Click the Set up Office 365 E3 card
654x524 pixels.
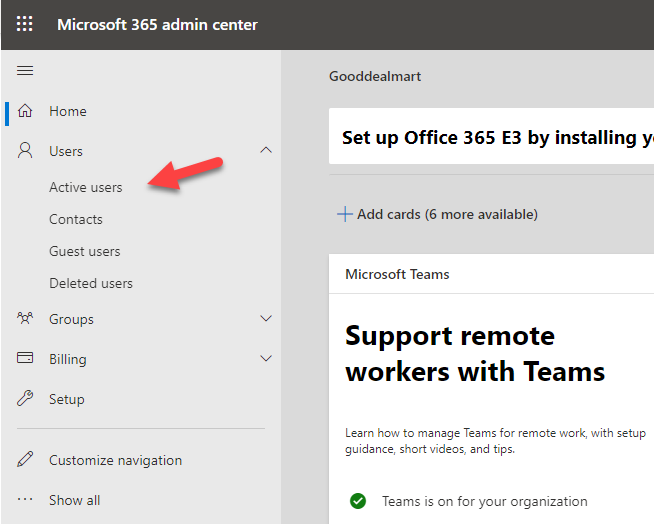[x=491, y=136]
